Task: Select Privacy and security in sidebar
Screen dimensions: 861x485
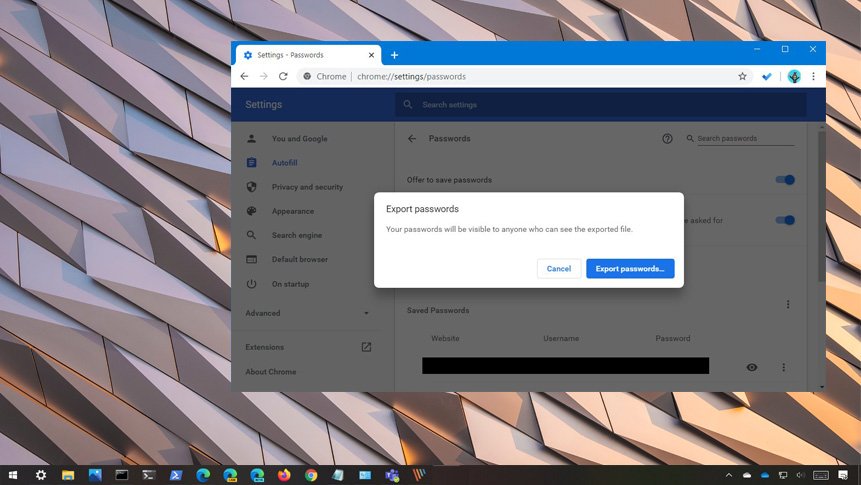Action: 307,187
